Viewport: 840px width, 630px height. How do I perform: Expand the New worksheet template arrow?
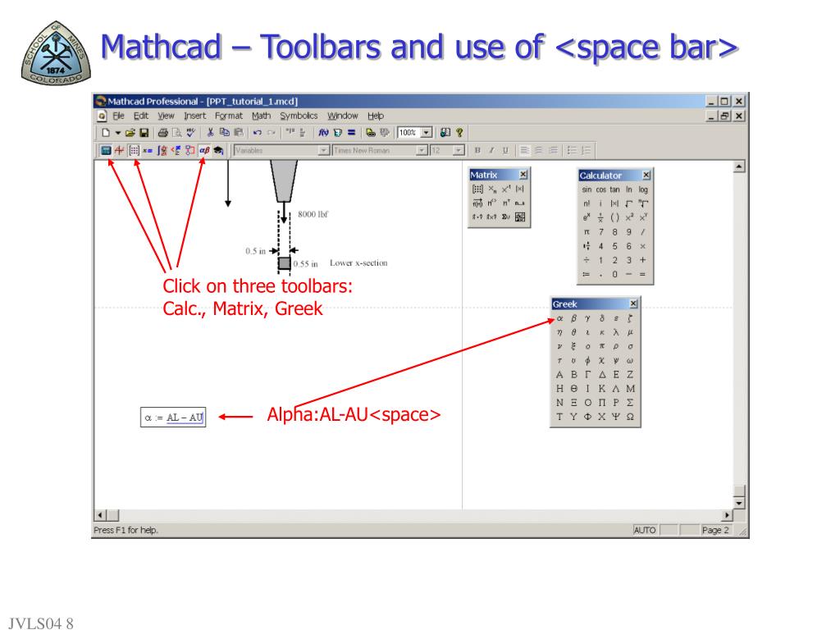pos(117,133)
